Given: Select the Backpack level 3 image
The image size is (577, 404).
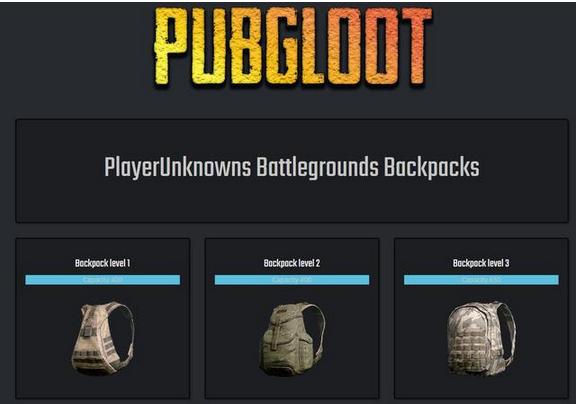Looking at the screenshot, I should 481,338.
